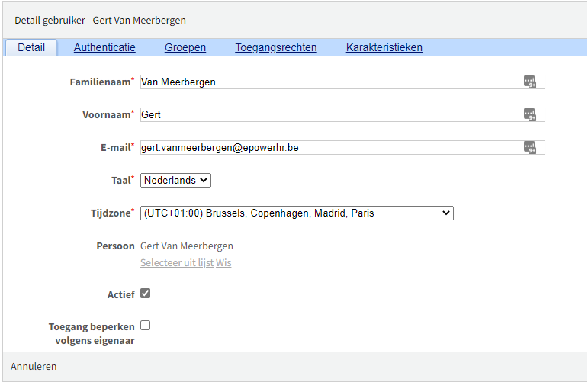
Task: Focus the Voornaam input field
Action: 342,114
